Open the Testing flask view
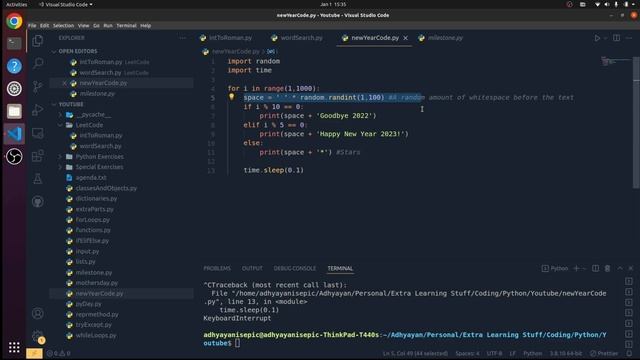The width and height of the screenshot is (640, 360). 38,179
